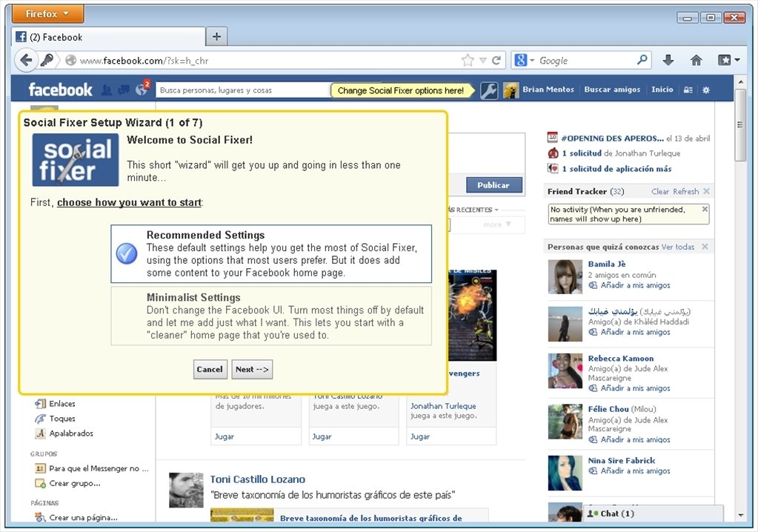The image size is (758, 532).
Task: Open notifications globe with 2 badge
Action: pos(142,89)
